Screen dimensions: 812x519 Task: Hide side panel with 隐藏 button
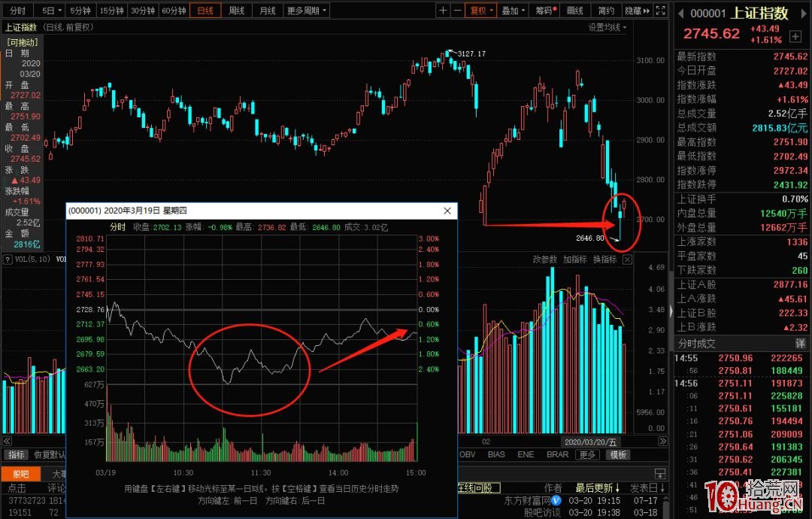[x=637, y=11]
